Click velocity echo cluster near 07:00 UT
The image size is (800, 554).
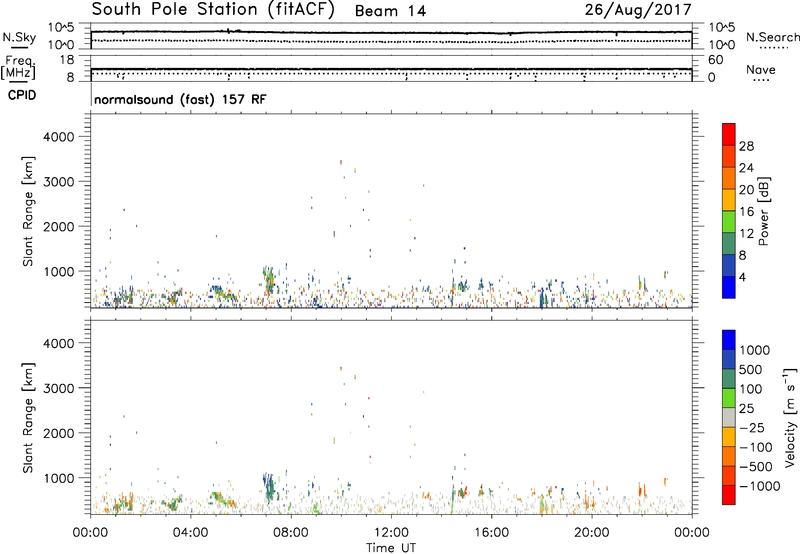tap(269, 488)
